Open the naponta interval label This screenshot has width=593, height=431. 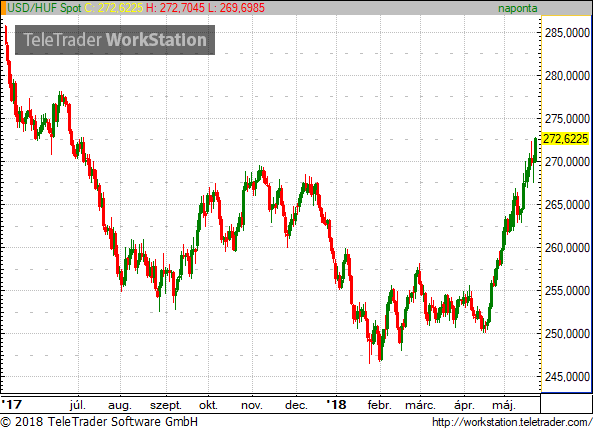click(x=518, y=8)
